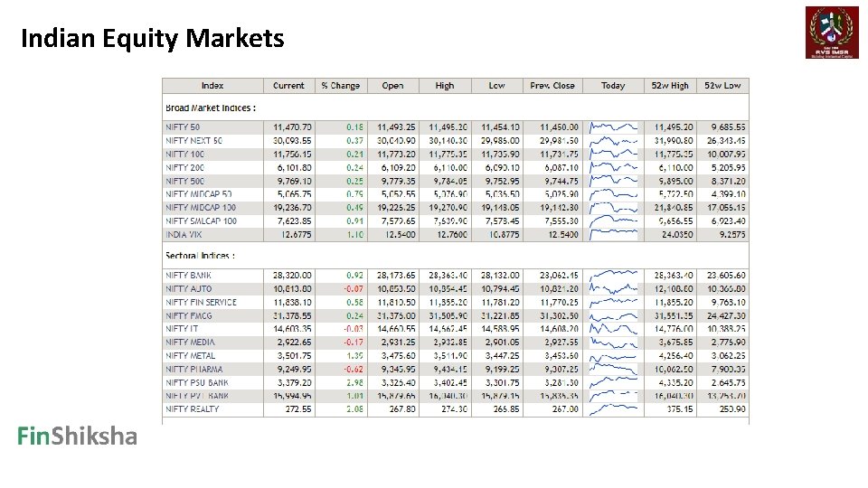Click the INDIA VIX today sparkline
The image size is (868, 488).
tap(613, 234)
